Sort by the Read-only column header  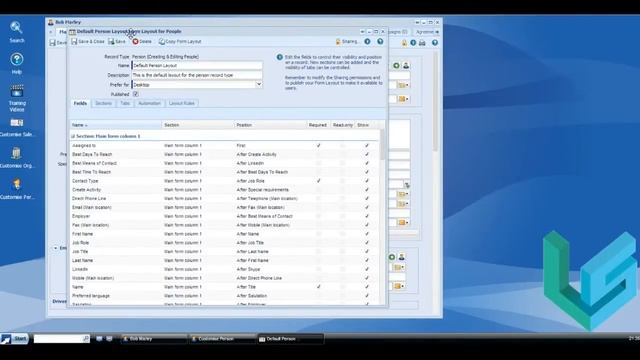pos(342,125)
